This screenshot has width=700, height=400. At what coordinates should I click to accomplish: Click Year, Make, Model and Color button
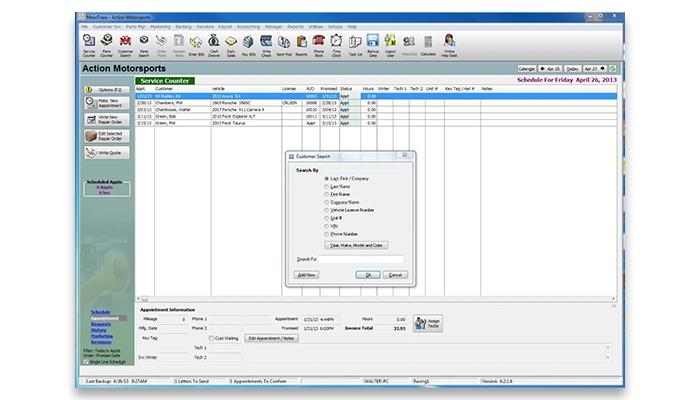tap(356, 245)
